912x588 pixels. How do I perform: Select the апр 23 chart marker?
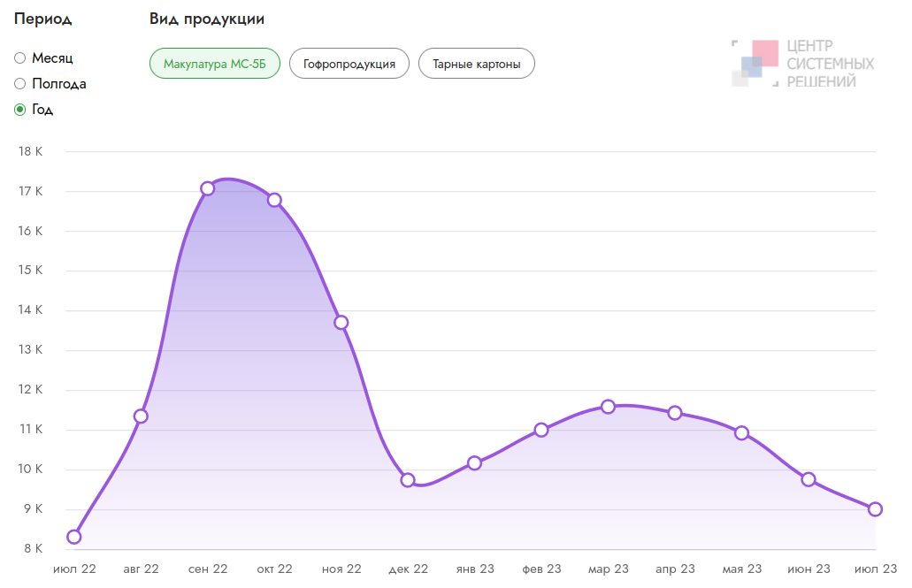675,413
